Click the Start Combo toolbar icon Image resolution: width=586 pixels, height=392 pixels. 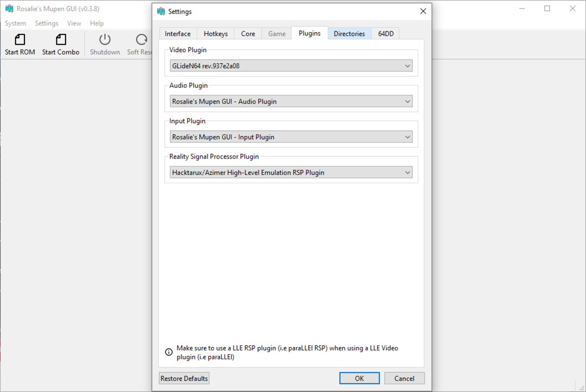pos(61,40)
